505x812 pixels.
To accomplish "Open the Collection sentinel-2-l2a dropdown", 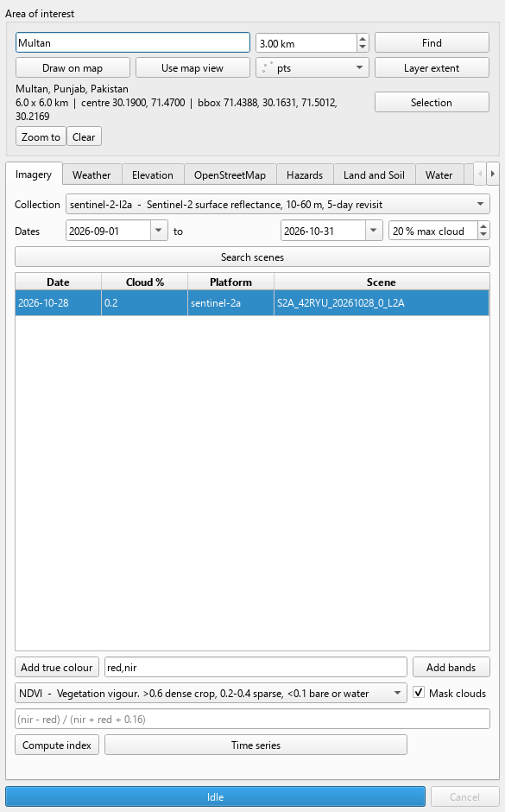I will [x=278, y=205].
